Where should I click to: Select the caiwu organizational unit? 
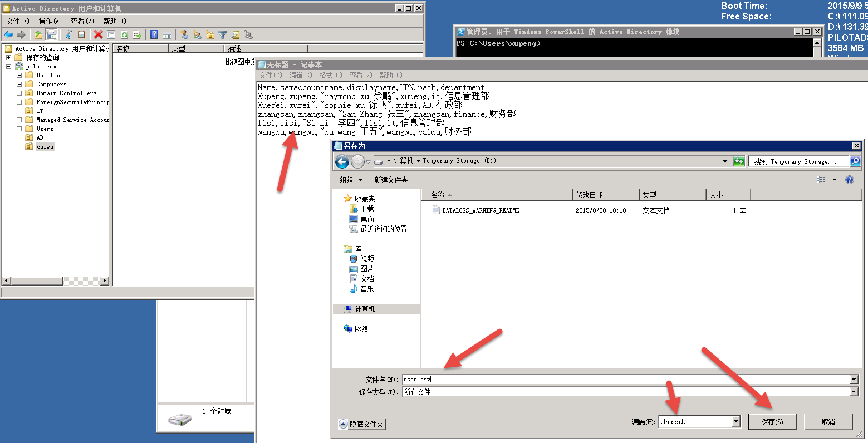[x=45, y=146]
